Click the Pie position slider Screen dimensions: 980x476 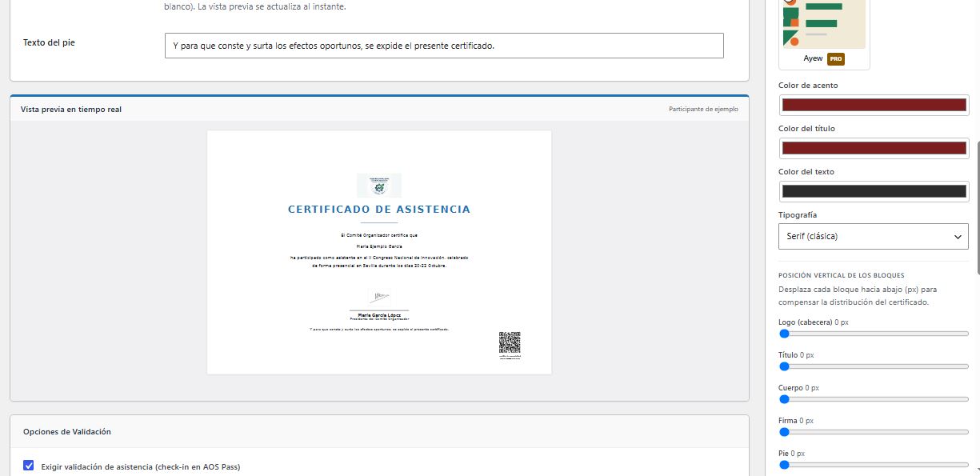point(874,465)
